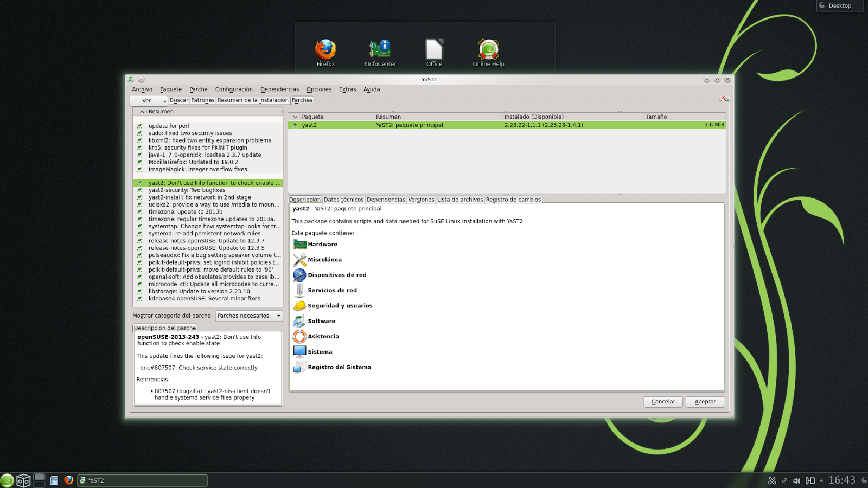Toggle the checkbox for the sudo security patch
868x488 pixels.
pos(141,133)
